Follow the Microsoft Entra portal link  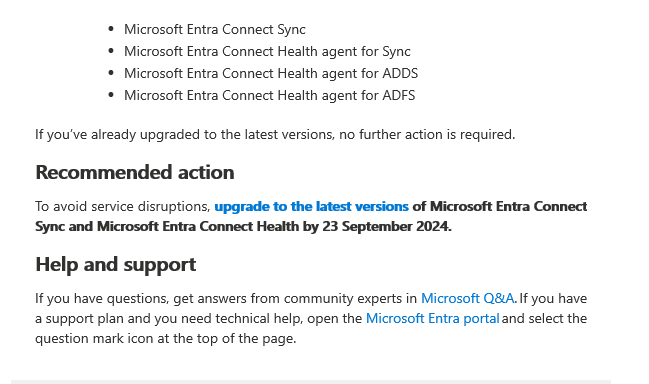pos(433,318)
